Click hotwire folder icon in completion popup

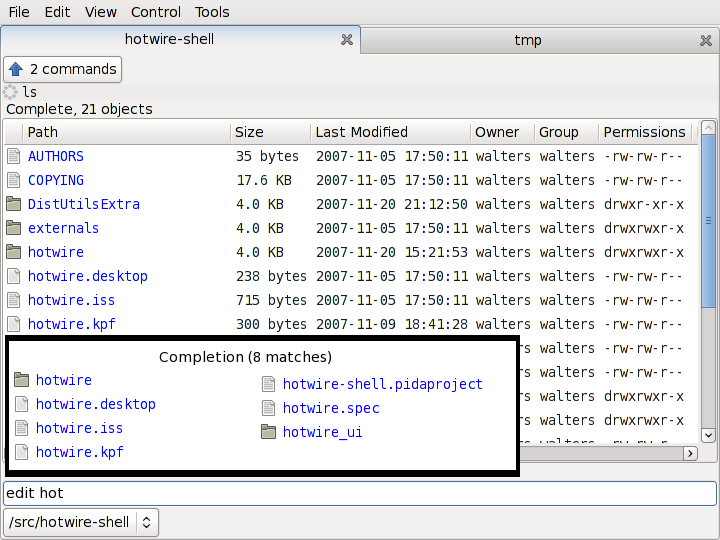click(22, 380)
